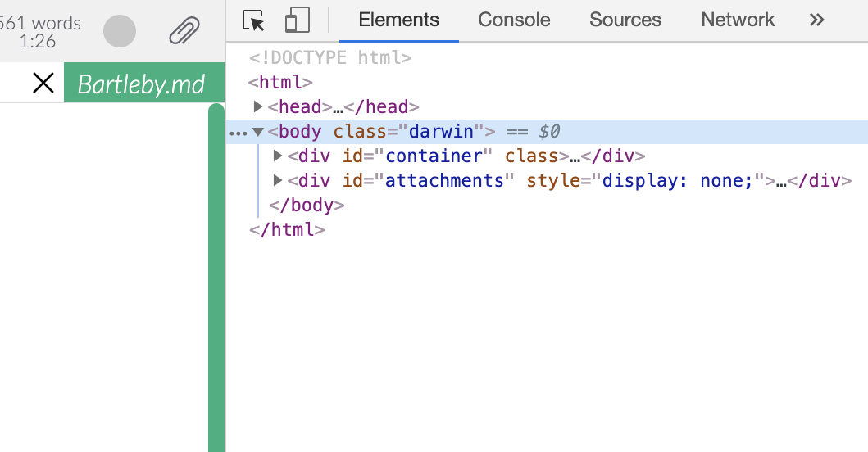Image resolution: width=868 pixels, height=452 pixels.
Task: Select the Network tab
Action: point(737,20)
